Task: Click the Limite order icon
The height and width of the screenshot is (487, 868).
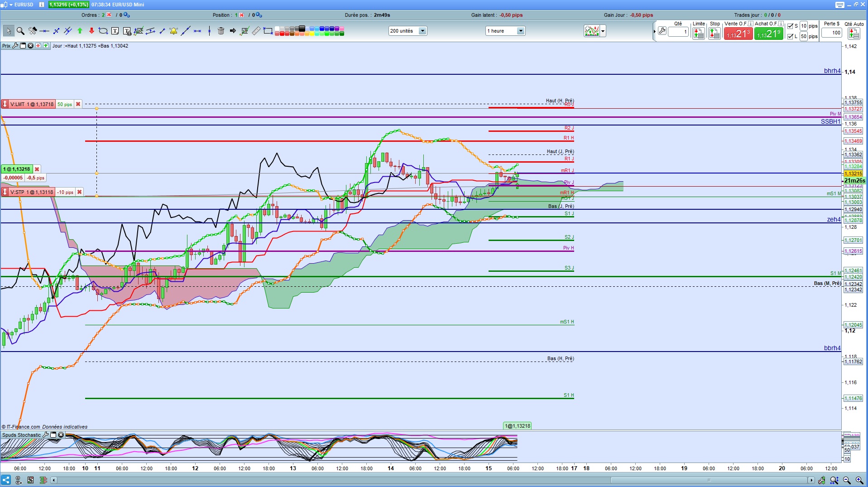Action: click(698, 33)
